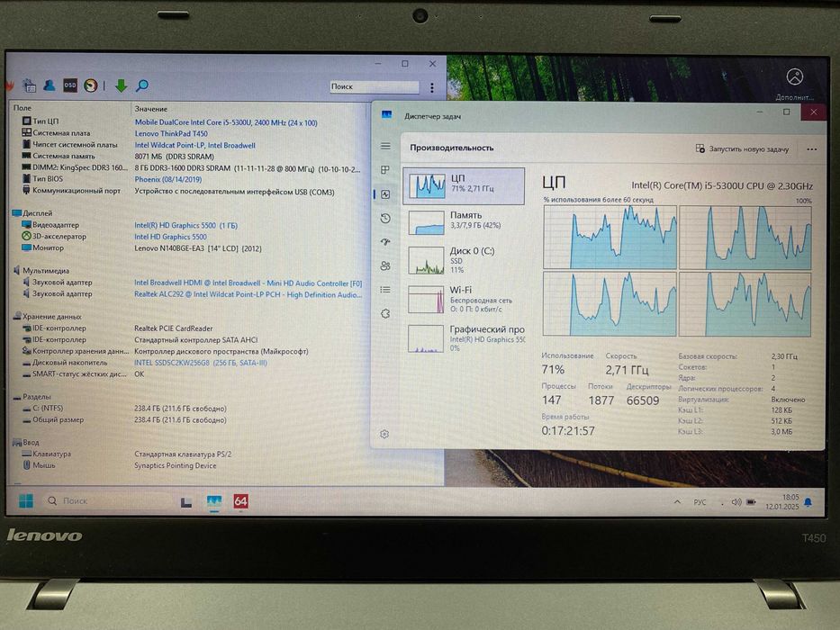Open volume control in system tray
The height and width of the screenshot is (630, 840).
tap(736, 502)
